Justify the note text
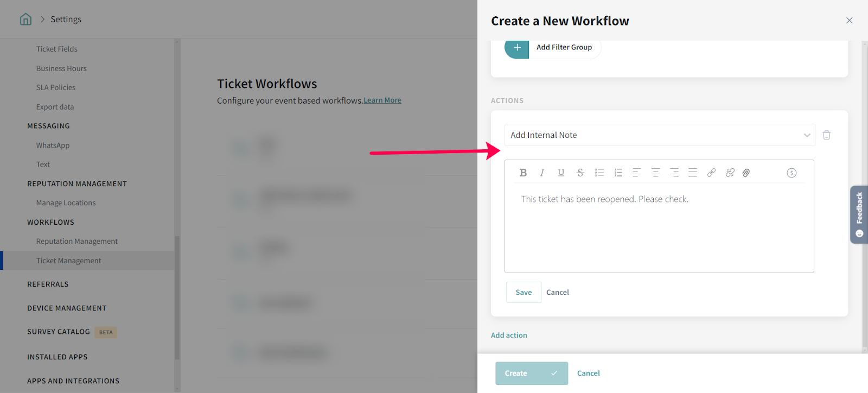The image size is (868, 393). (693, 173)
